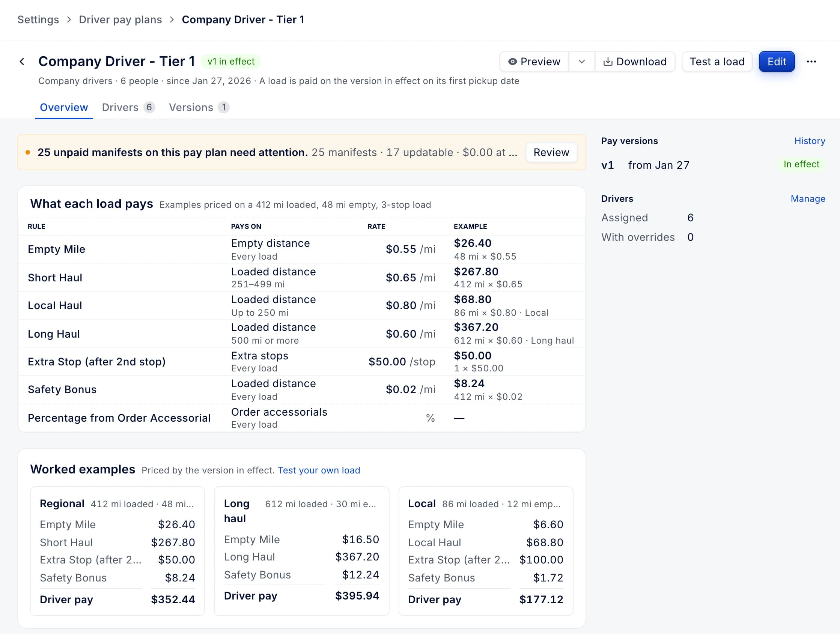Image resolution: width=840 pixels, height=634 pixels.
Task: Select the Long Haul rule
Action: [302, 334]
